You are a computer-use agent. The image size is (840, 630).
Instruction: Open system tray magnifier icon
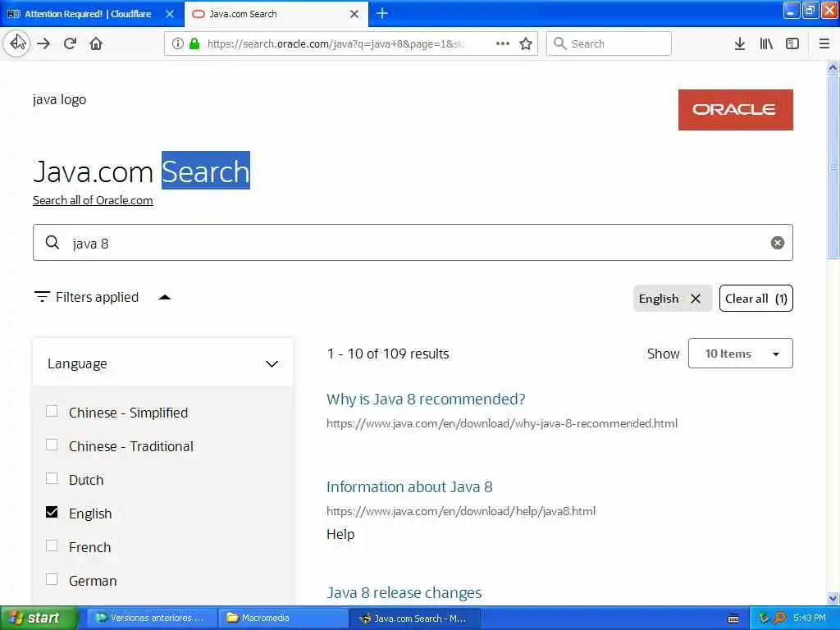click(x=779, y=619)
